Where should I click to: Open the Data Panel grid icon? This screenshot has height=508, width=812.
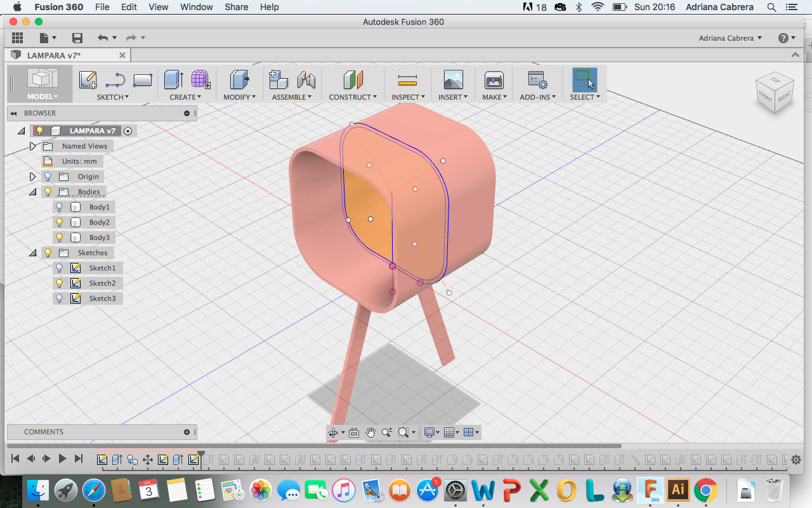tap(17, 38)
